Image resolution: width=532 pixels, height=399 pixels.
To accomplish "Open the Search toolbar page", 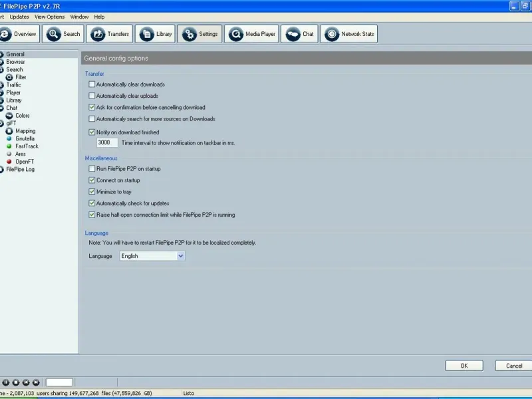I will pyautogui.click(x=63, y=34).
